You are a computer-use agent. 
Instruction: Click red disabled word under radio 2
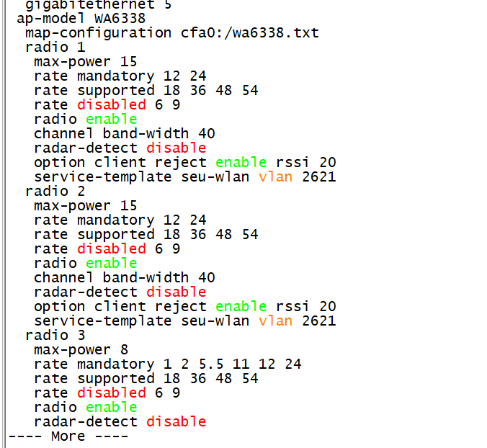(111, 249)
